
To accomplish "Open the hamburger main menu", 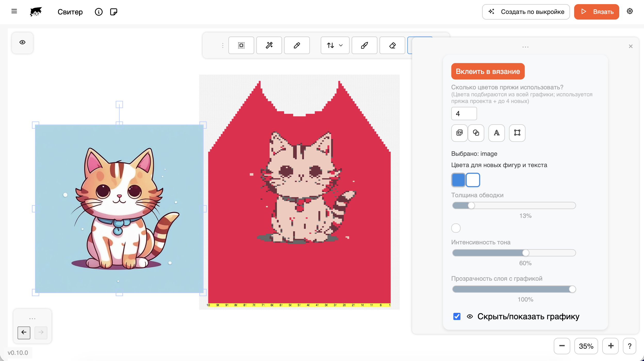I will (x=14, y=11).
